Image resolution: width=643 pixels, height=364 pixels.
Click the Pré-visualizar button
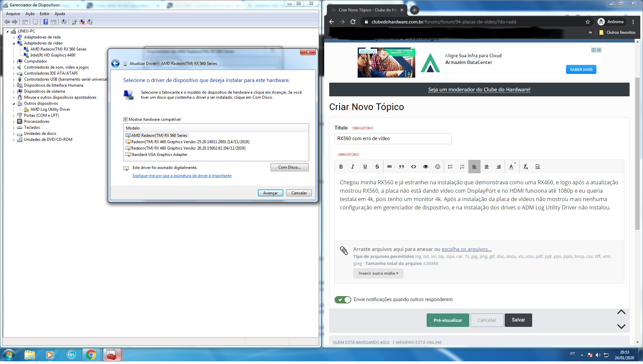click(x=448, y=320)
